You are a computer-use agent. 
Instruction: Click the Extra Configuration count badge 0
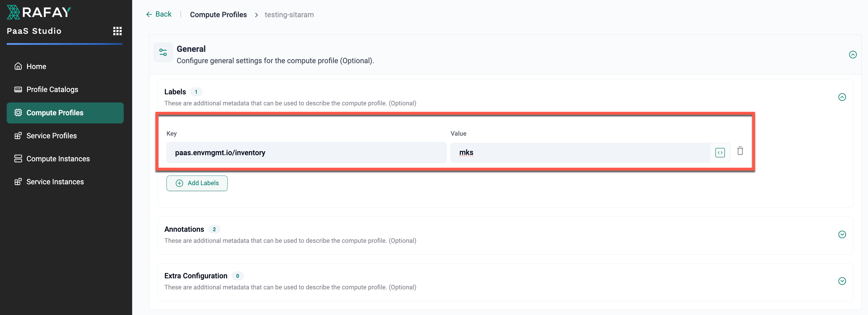point(238,276)
